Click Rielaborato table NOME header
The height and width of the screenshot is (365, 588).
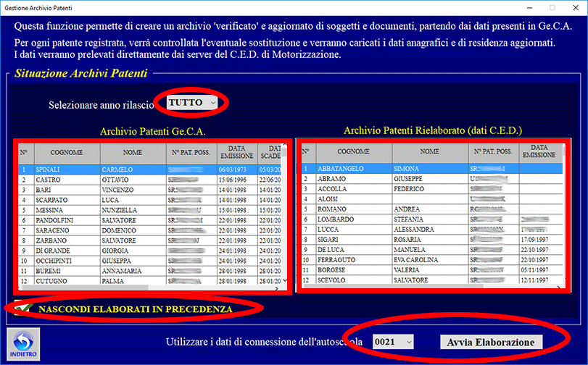pos(430,151)
